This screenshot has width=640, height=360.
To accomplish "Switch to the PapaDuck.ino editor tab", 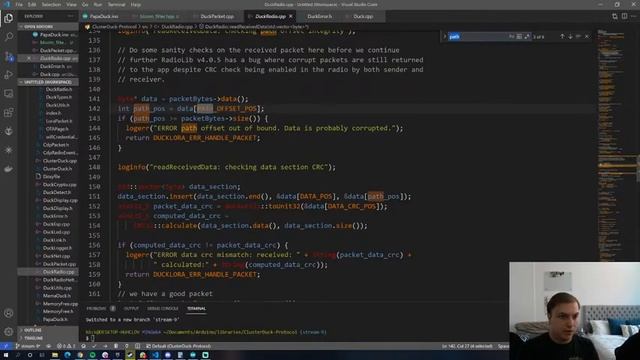I will click(104, 16).
